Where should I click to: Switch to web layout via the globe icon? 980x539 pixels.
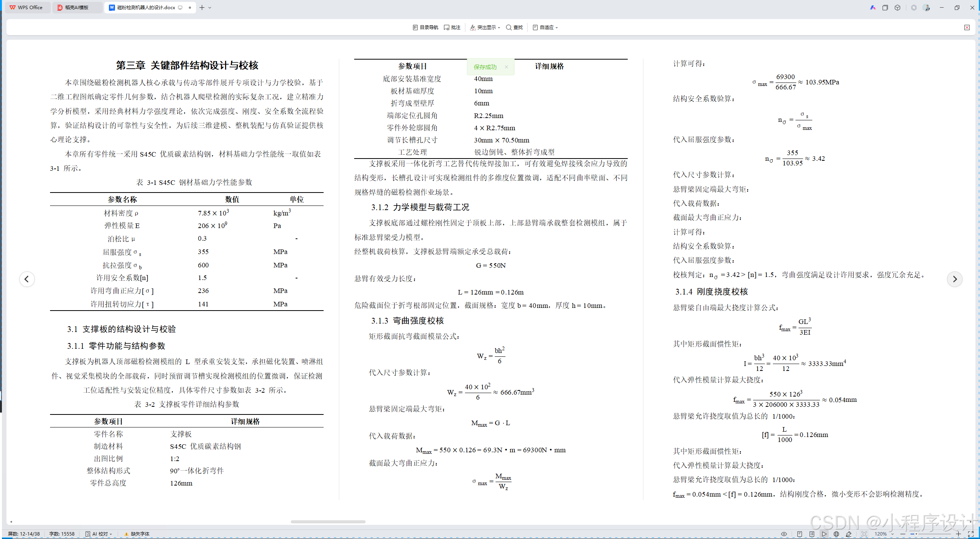(x=836, y=534)
